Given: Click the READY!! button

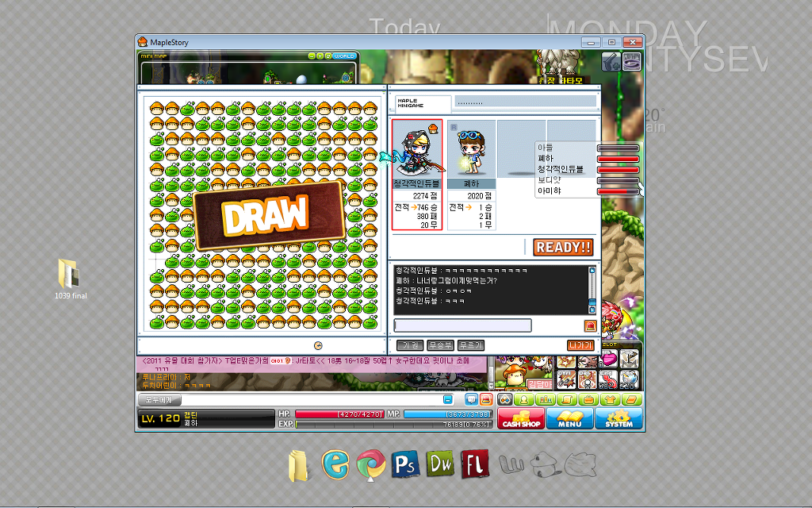Looking at the screenshot, I should (x=563, y=248).
